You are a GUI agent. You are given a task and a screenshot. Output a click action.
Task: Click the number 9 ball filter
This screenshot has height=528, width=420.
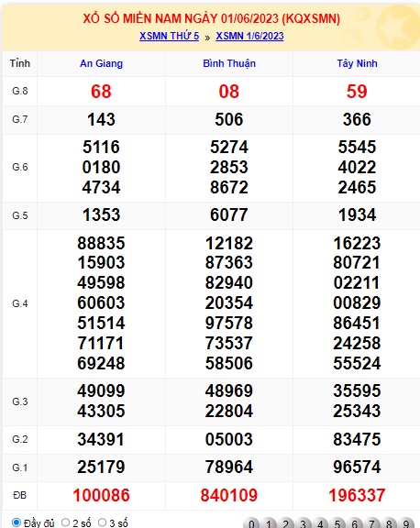[x=406, y=522]
